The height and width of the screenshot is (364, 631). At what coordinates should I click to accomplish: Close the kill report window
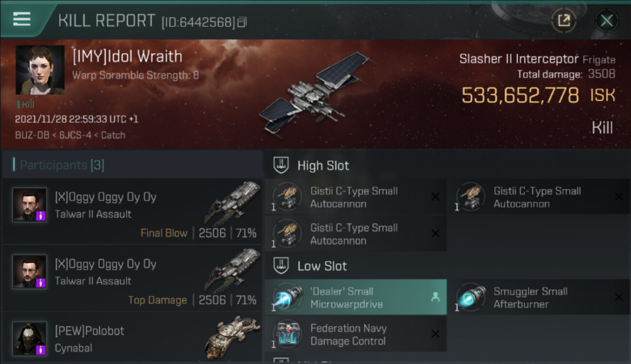(607, 20)
